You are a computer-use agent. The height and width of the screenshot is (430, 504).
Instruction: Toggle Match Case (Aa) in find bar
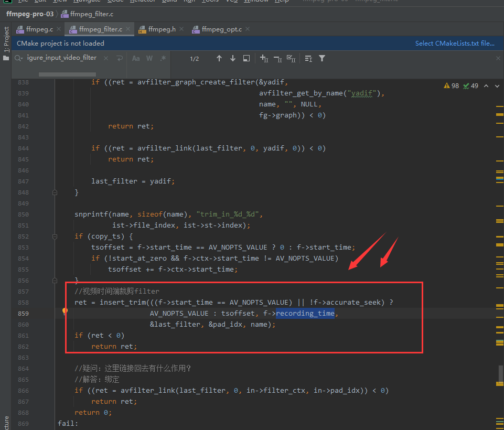(x=136, y=59)
